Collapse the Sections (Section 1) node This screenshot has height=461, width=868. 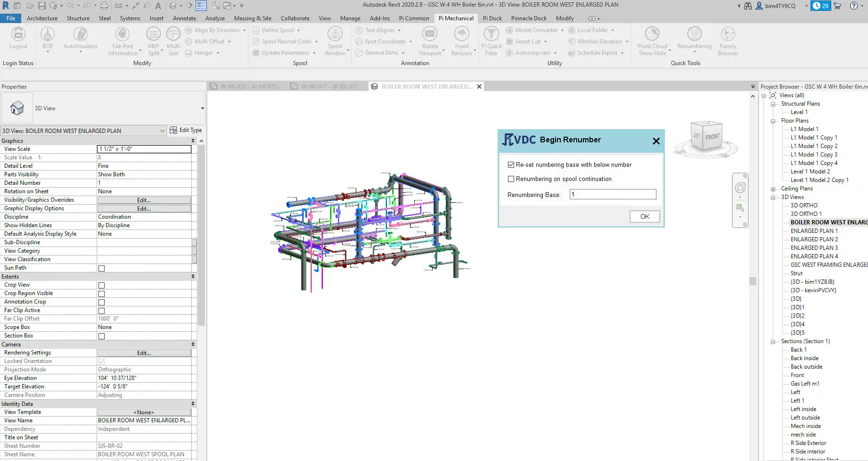tap(773, 342)
